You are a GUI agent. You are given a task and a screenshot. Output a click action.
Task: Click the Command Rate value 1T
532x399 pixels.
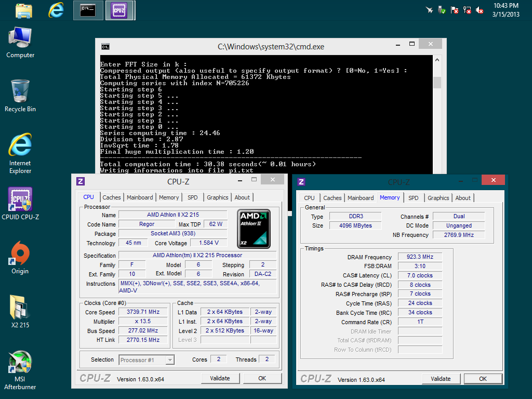(420, 322)
